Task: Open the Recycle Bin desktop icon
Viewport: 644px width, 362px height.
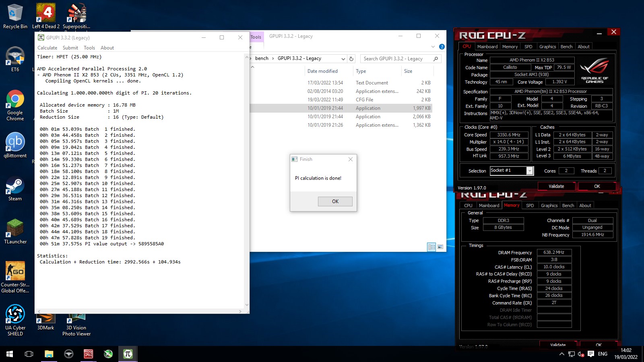Action: coord(15,16)
